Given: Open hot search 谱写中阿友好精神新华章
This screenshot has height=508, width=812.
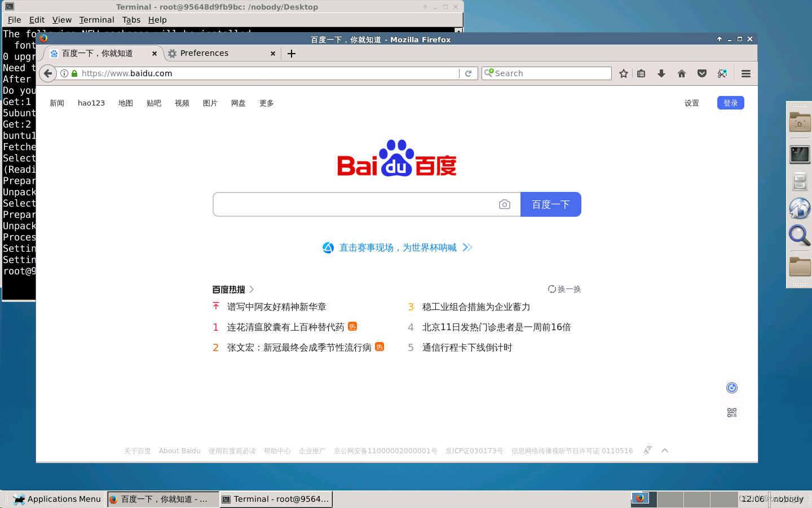Looking at the screenshot, I should (277, 307).
